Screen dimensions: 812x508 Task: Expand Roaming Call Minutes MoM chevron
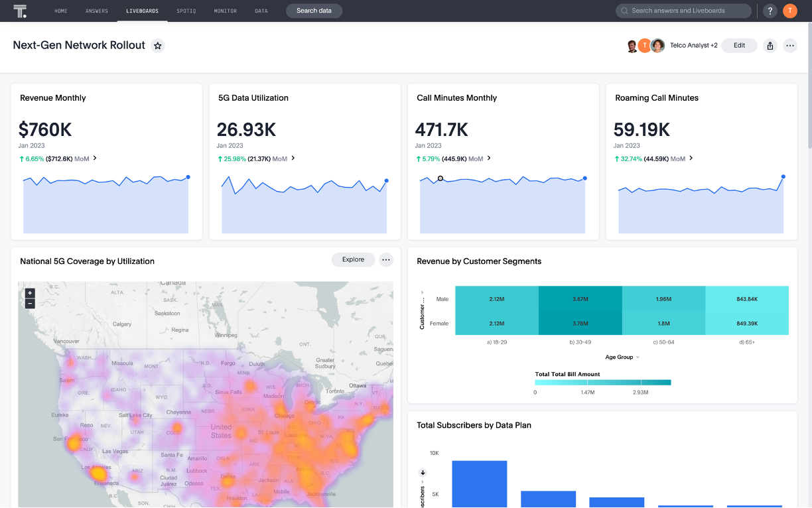pos(691,159)
